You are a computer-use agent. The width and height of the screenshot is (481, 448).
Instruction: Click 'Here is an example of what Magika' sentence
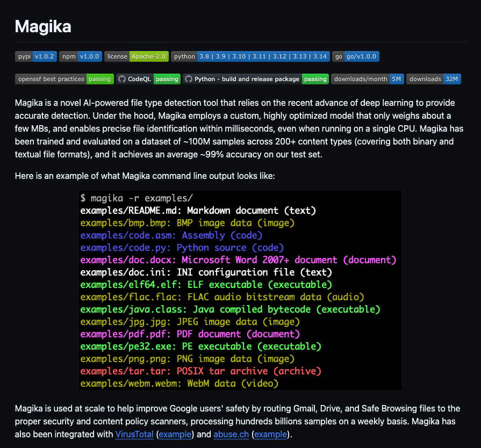145,176
